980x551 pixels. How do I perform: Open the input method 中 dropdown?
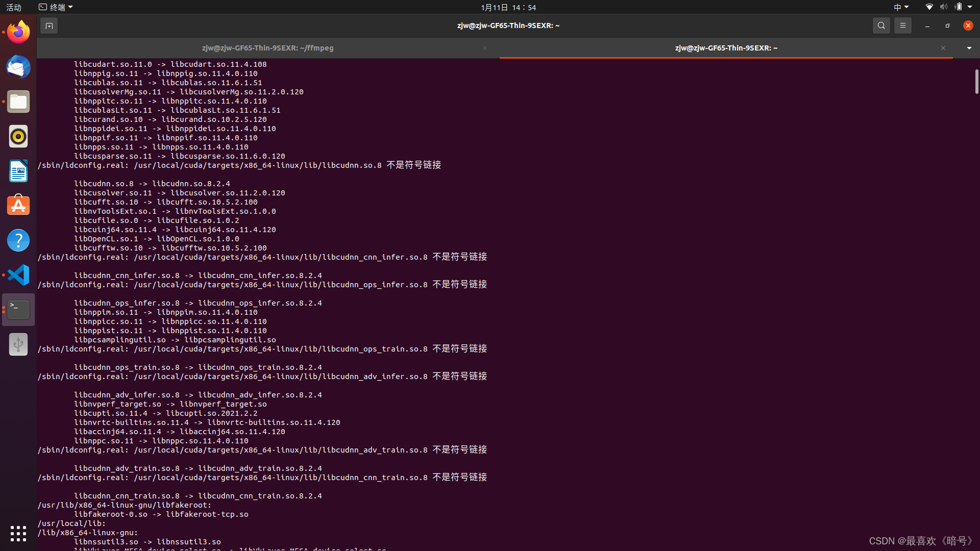click(901, 7)
